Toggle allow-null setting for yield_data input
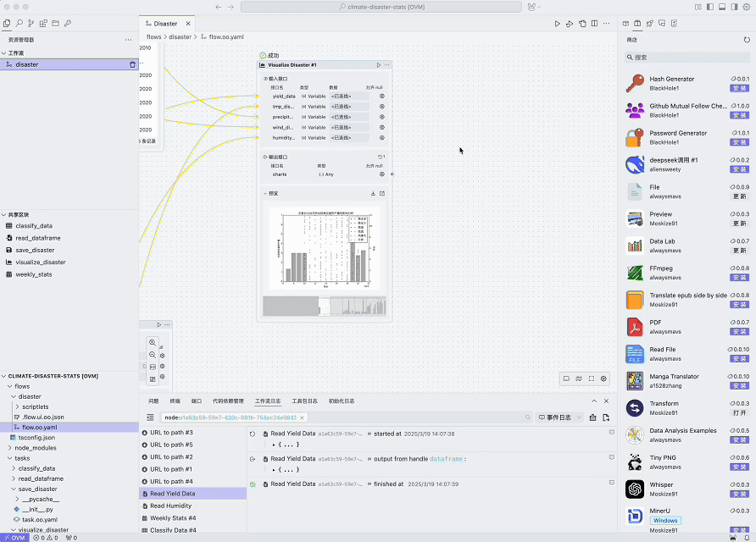This screenshot has width=756, height=542. point(381,97)
